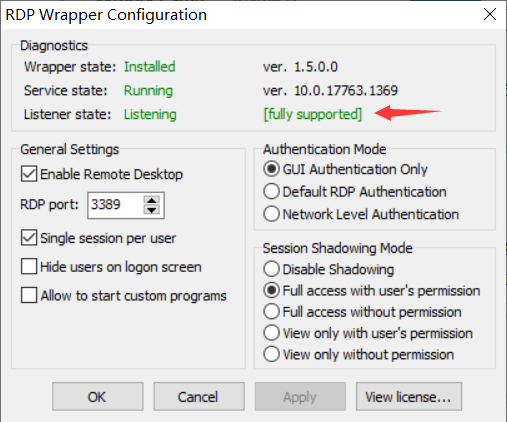The width and height of the screenshot is (507, 422).
Task: Decrease RDP port with down arrow
Action: 152,210
